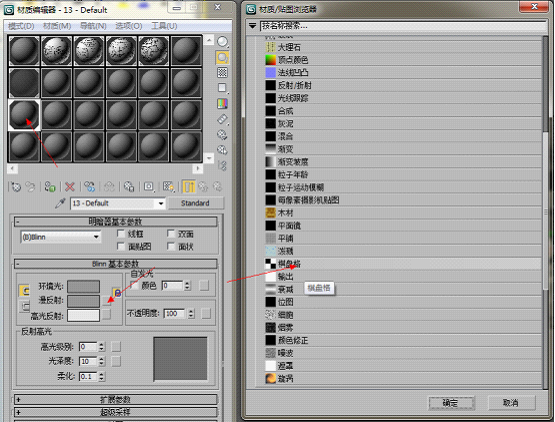Pick material from object with eyedropper

coord(60,203)
